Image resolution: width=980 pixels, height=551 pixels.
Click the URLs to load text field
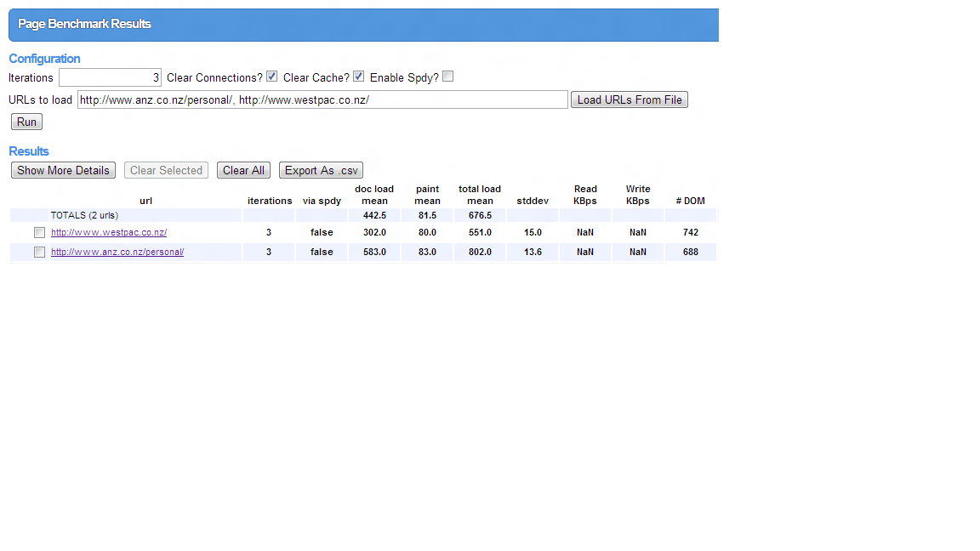coord(322,99)
